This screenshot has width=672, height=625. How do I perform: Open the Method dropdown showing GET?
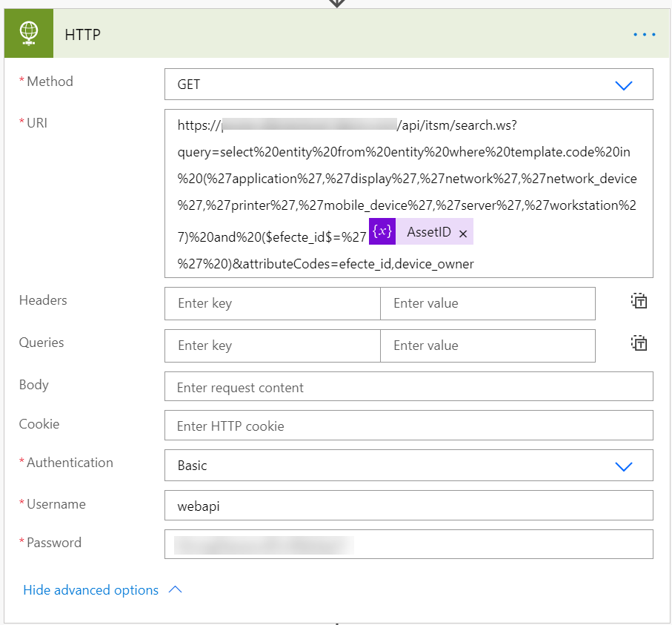(x=623, y=85)
